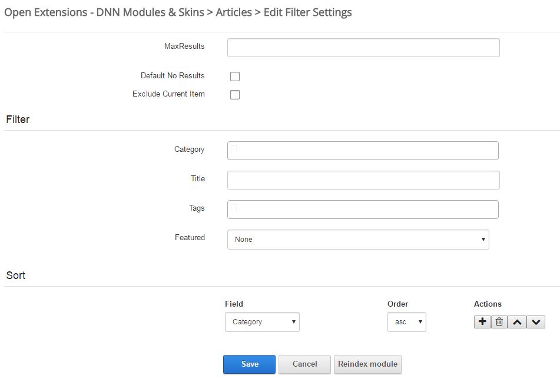Click the Tags label
The width and height of the screenshot is (560, 392).
pyautogui.click(x=197, y=208)
